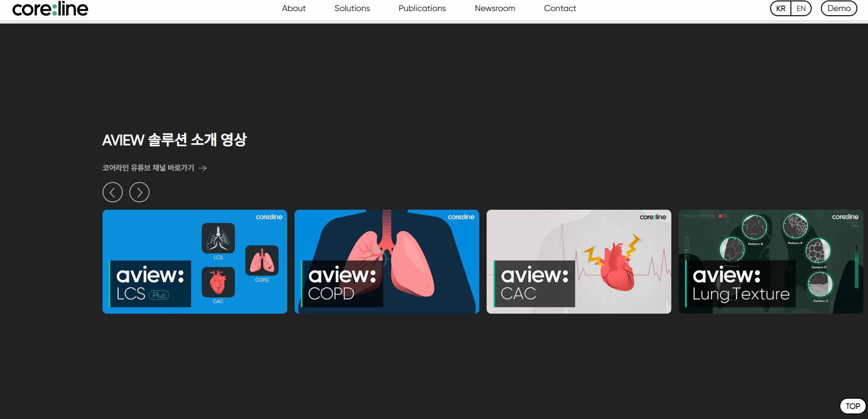Switch site language to EN
The width and height of the screenshot is (868, 419).
(801, 8)
